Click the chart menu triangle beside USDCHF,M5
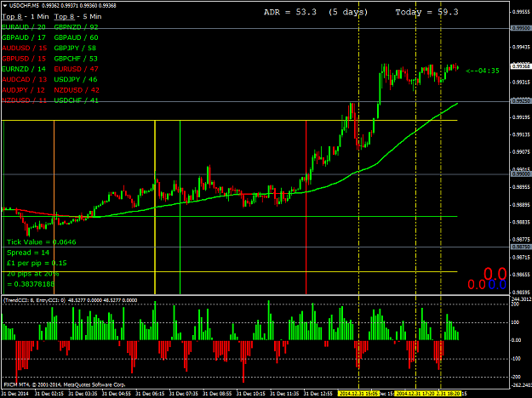 point(5,5)
